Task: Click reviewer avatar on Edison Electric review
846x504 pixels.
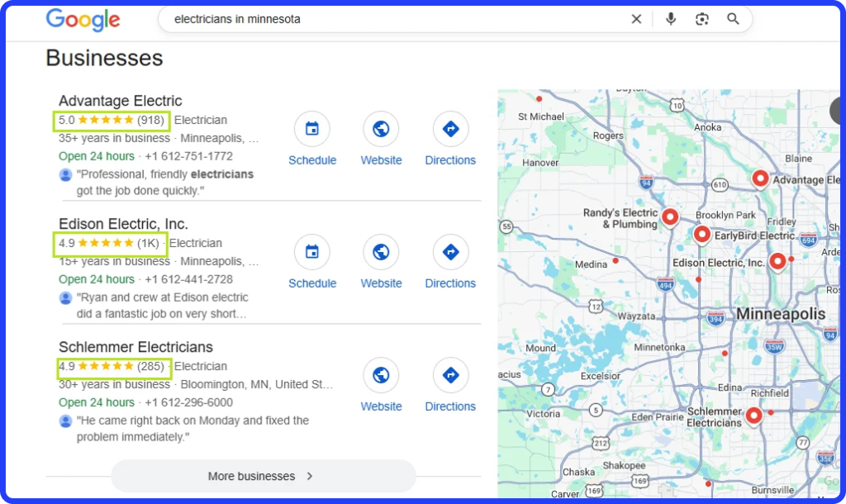Action: (65, 298)
